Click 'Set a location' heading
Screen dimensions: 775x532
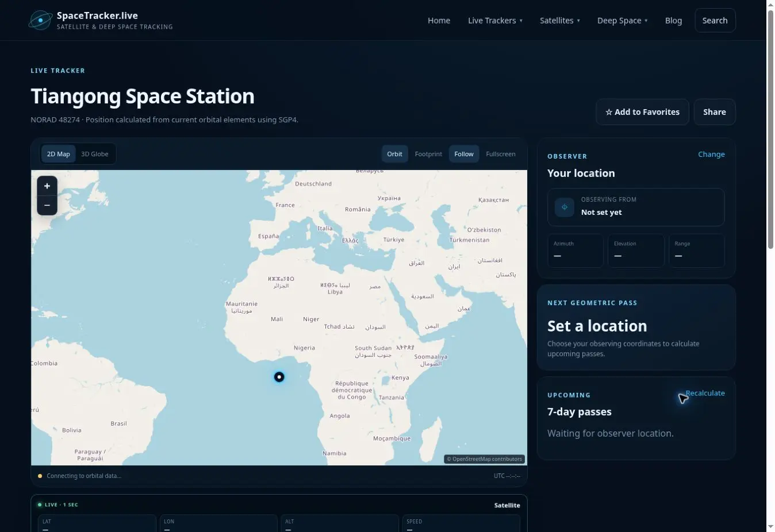click(597, 326)
